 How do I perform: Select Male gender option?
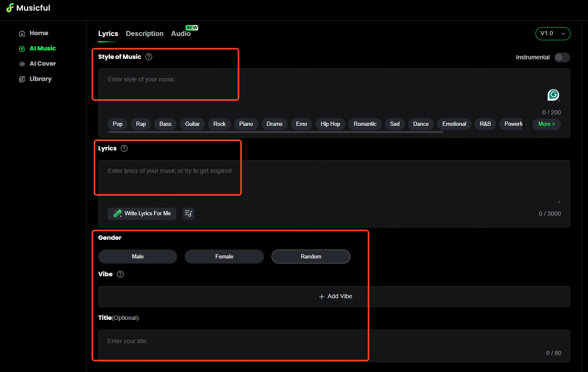138,256
